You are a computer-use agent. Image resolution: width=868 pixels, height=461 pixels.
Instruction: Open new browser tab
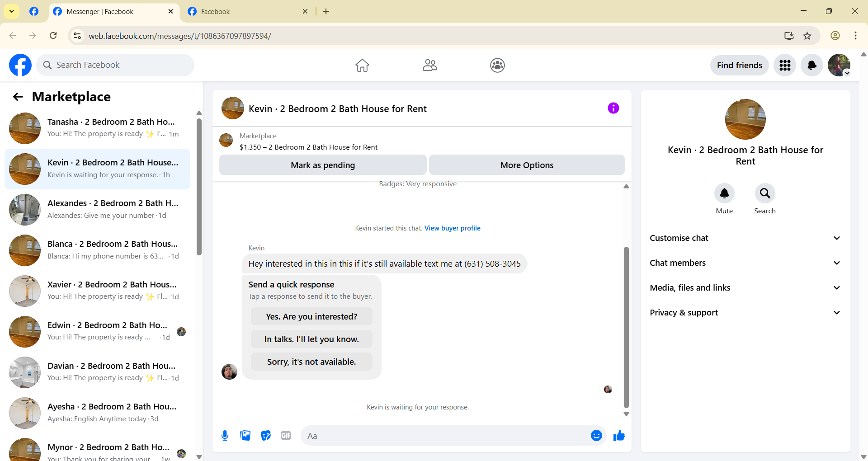click(326, 11)
